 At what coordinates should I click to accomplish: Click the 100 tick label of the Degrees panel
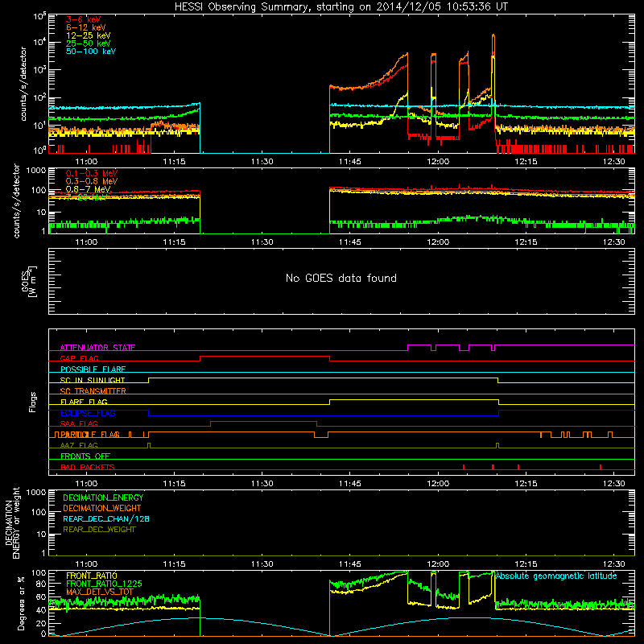(x=39, y=573)
